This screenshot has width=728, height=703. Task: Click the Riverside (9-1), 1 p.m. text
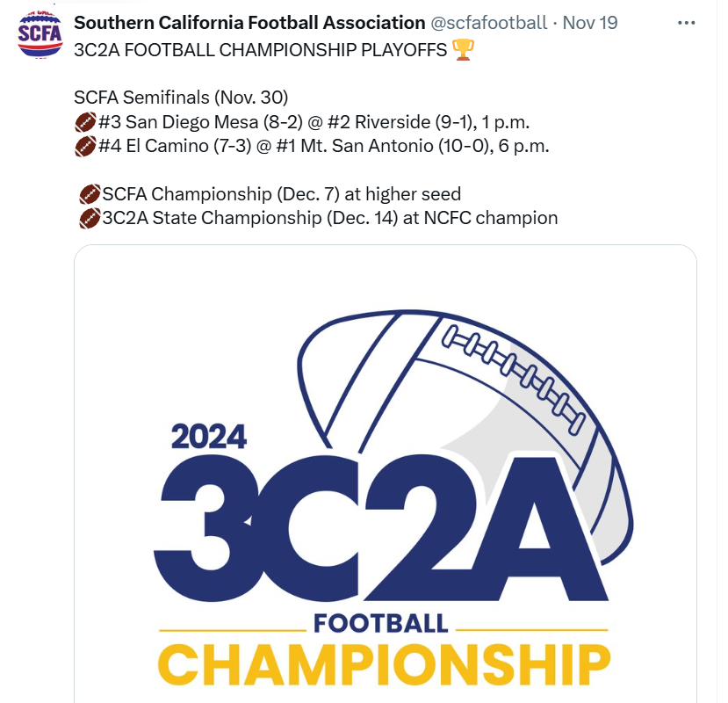pyautogui.click(x=442, y=122)
